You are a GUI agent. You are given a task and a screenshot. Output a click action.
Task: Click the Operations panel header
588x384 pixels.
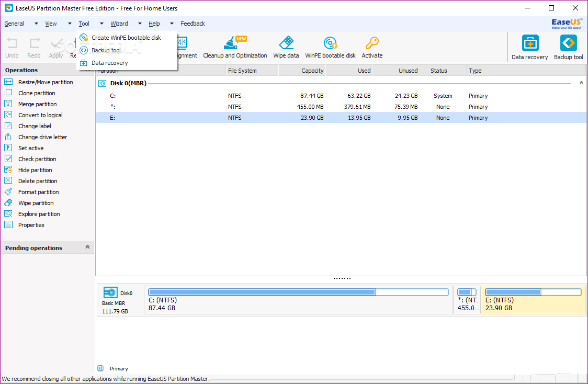tap(47, 70)
